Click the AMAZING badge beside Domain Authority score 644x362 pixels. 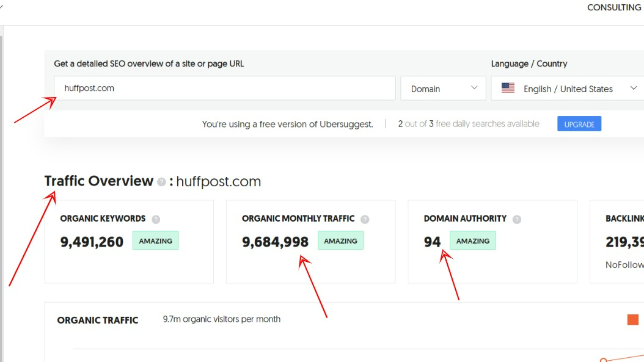pos(472,241)
